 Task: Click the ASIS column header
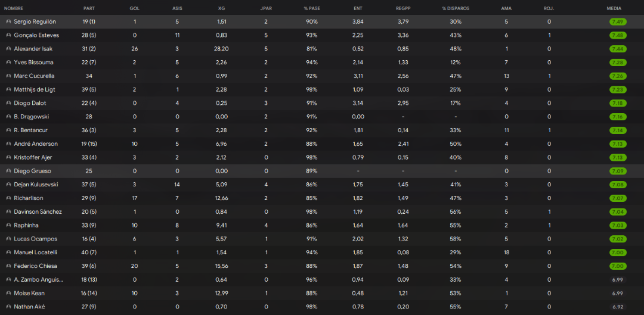pyautogui.click(x=178, y=8)
